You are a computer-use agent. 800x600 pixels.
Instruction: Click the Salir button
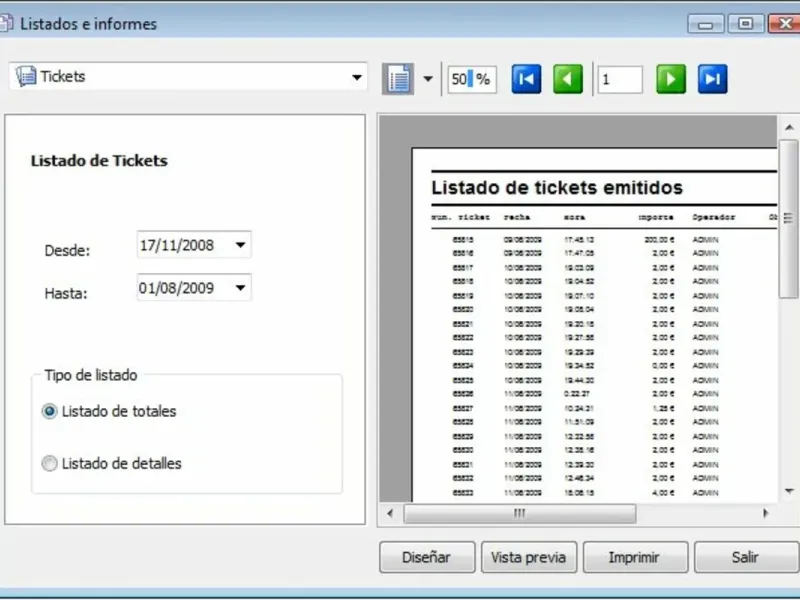click(746, 557)
